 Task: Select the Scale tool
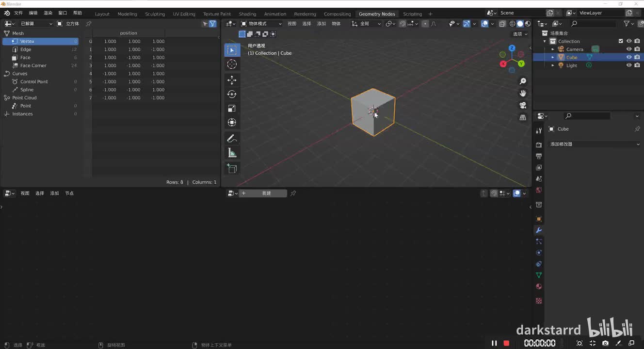point(232,108)
